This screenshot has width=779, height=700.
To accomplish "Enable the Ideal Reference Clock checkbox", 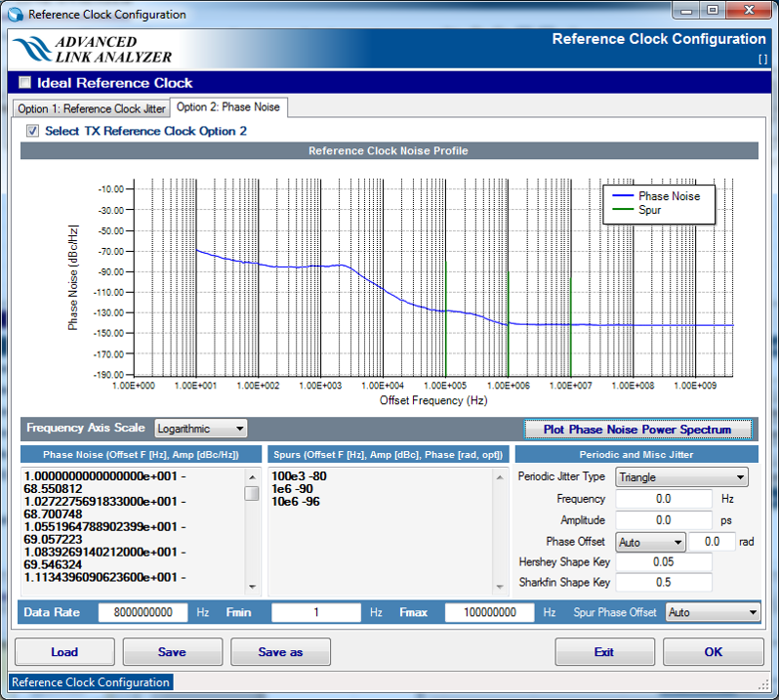I will (25, 83).
